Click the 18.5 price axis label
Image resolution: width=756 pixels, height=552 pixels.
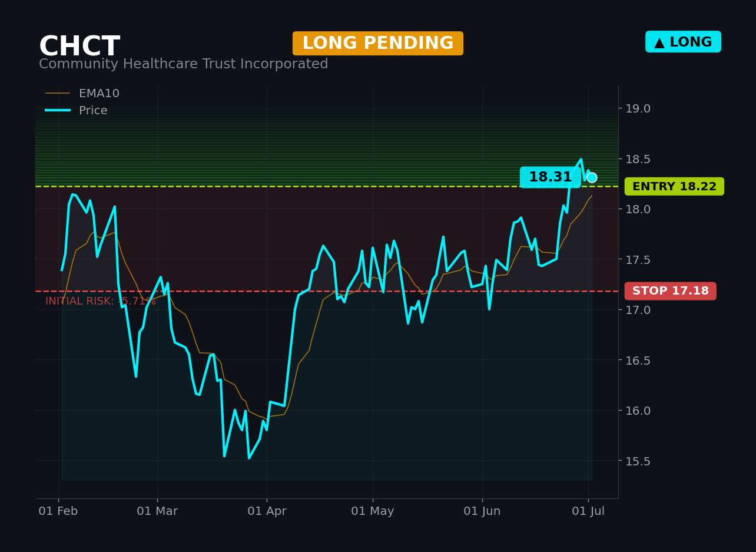tap(638, 159)
